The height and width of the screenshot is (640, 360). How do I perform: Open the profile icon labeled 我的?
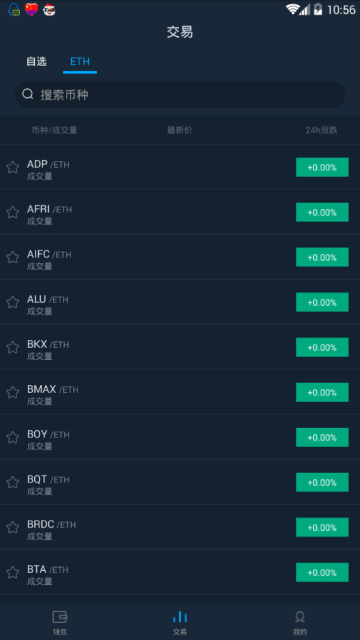[x=300, y=617]
